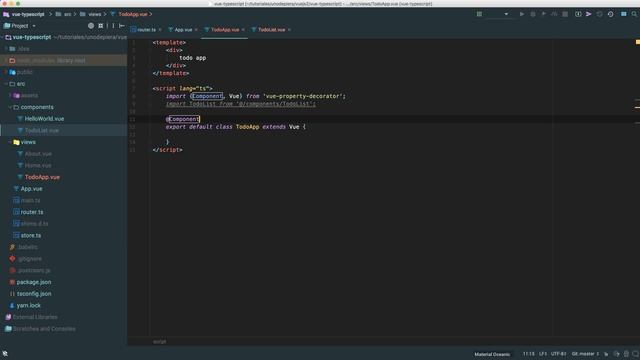Viewport: 640px width, 360px height.
Task: Open the history clock icon in the toolbar
Action: coord(610,14)
